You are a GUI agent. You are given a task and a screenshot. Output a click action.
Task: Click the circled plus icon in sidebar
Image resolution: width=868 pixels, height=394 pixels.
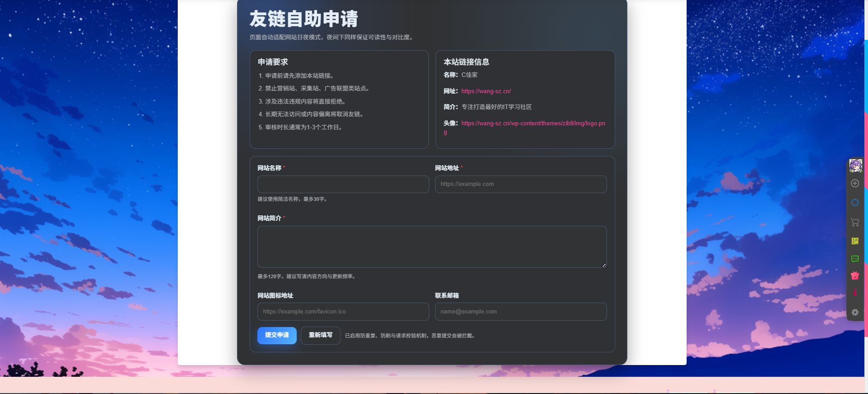pos(855,183)
